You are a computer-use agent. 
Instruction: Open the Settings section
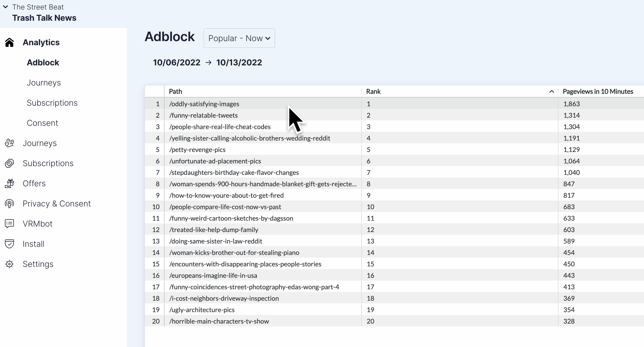(38, 264)
